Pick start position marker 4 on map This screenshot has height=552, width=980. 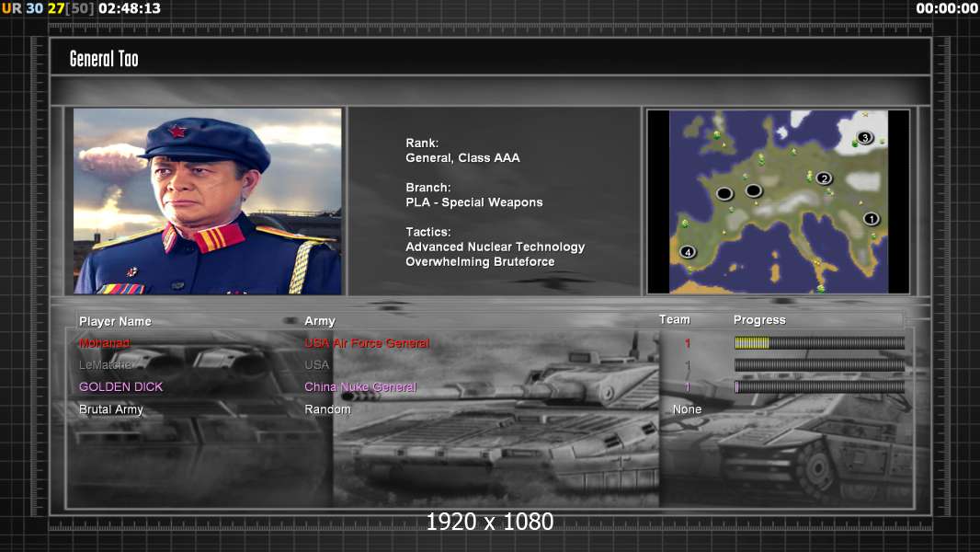click(x=687, y=251)
